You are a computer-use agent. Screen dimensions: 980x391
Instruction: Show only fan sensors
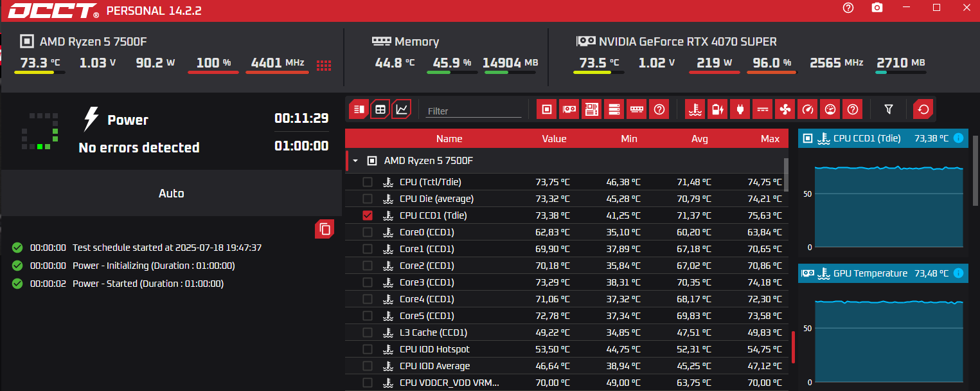(785, 109)
